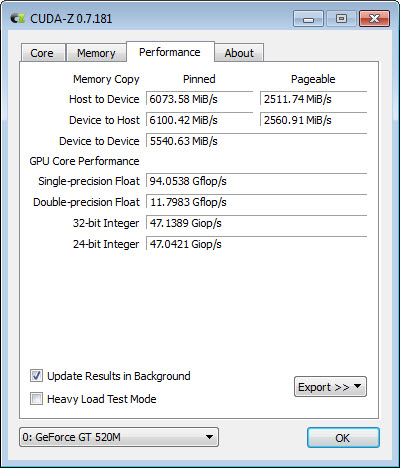Click the Device to Device speed field

[256, 141]
